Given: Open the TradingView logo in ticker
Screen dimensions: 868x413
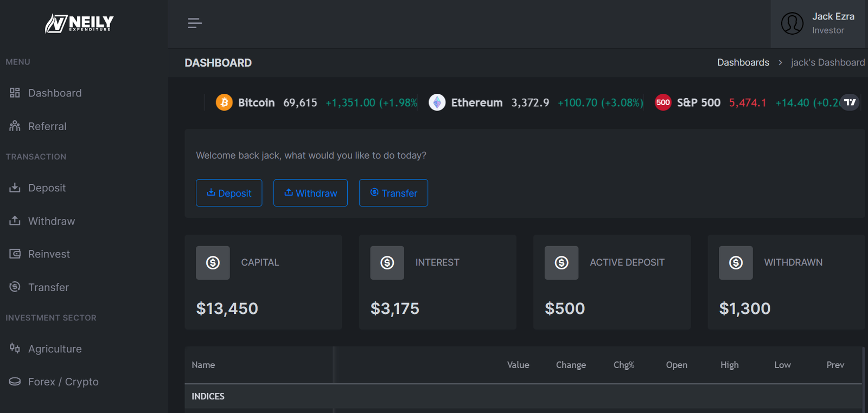Looking at the screenshot, I should 850,102.
